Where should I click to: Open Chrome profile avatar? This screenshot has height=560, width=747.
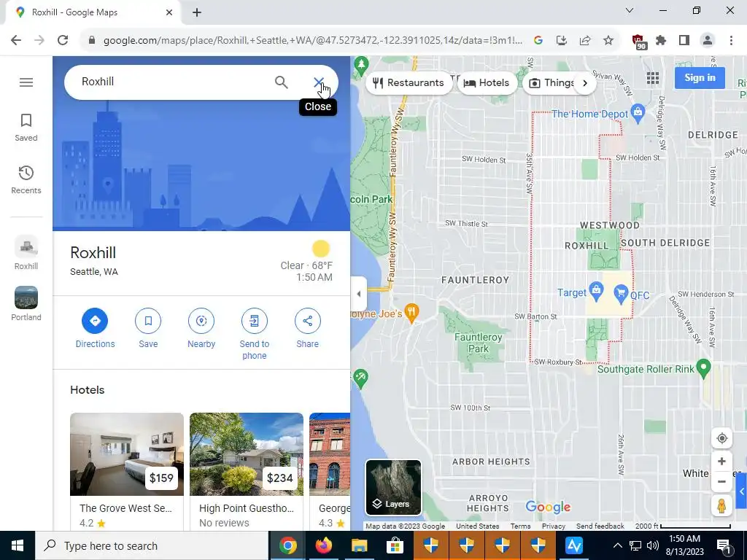(708, 41)
